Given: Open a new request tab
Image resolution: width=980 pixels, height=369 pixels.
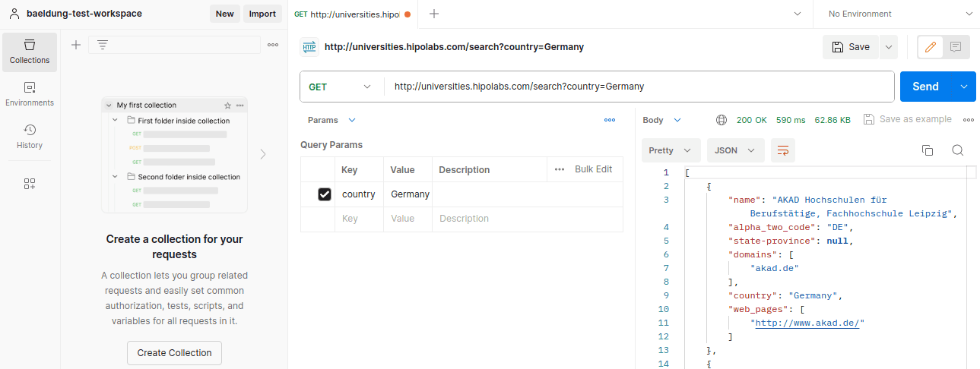Looking at the screenshot, I should [x=434, y=14].
